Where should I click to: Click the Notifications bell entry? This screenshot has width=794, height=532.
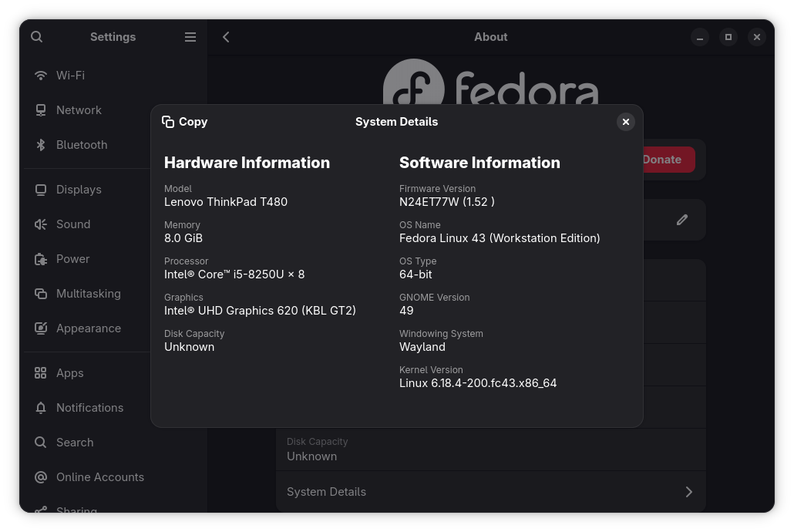(x=41, y=408)
